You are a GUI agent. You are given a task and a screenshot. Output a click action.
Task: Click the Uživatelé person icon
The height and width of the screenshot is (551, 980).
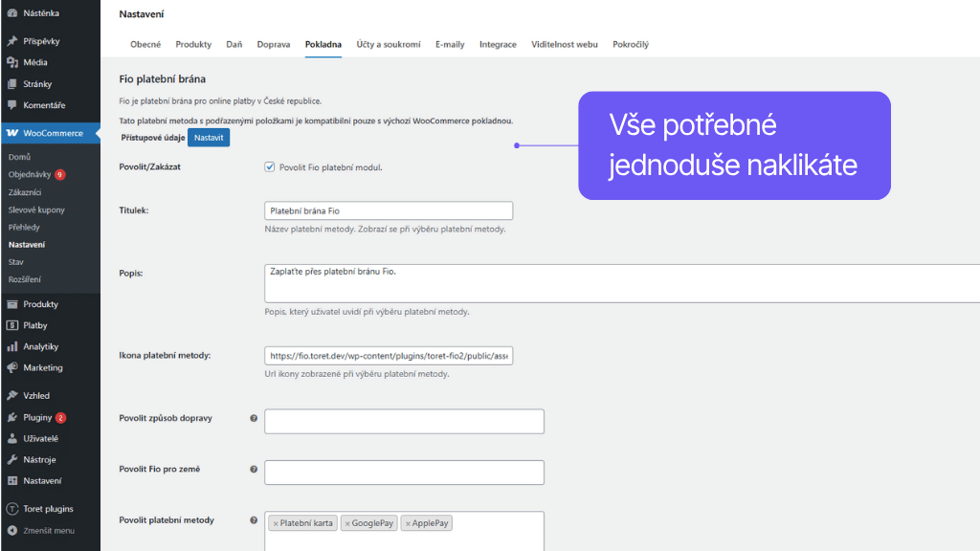[x=11, y=438]
